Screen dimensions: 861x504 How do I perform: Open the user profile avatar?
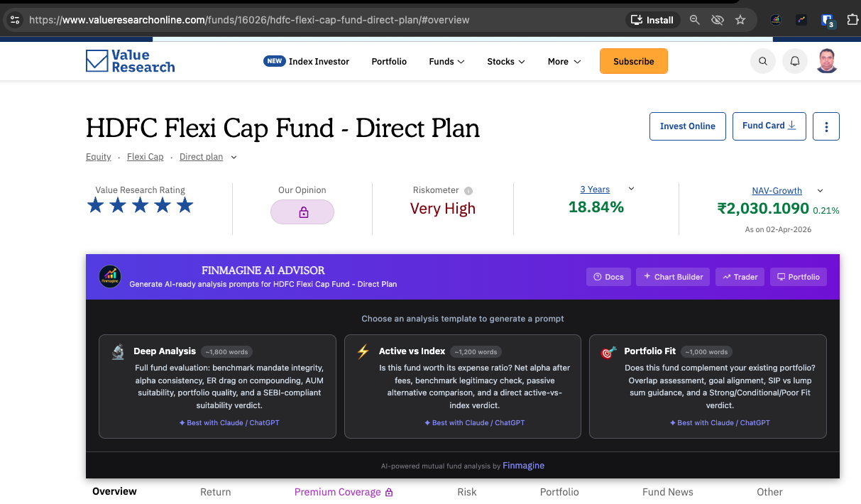coord(827,61)
